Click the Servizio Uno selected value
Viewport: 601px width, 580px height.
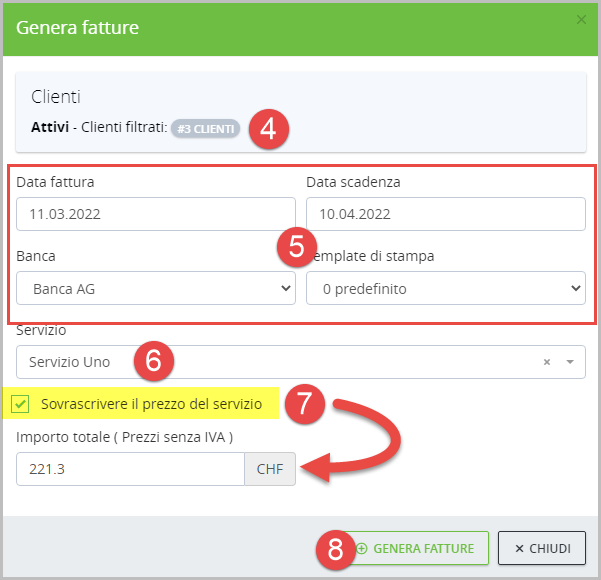tap(70, 362)
